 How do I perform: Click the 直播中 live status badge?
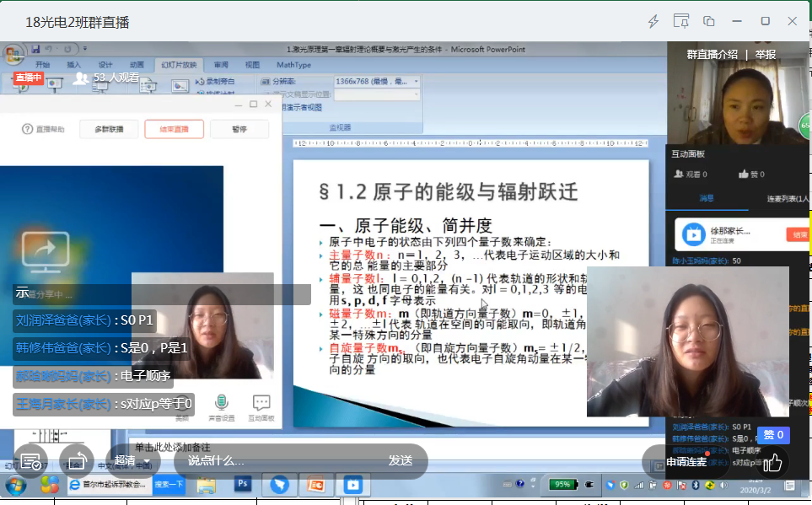[28, 78]
